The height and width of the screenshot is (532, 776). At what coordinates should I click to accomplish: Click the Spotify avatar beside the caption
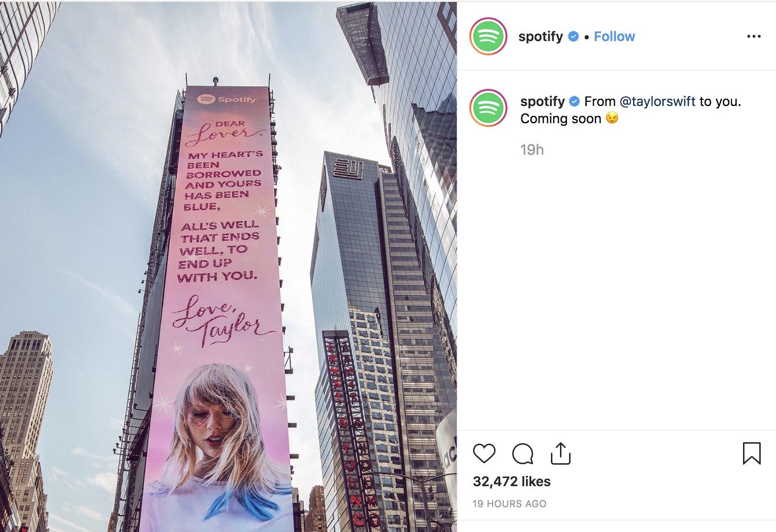pyautogui.click(x=488, y=108)
